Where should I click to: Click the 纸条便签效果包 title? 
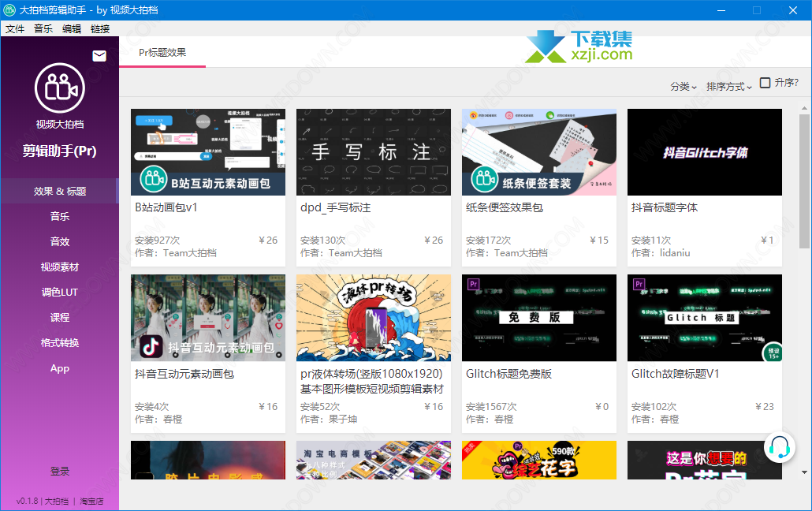(x=505, y=208)
